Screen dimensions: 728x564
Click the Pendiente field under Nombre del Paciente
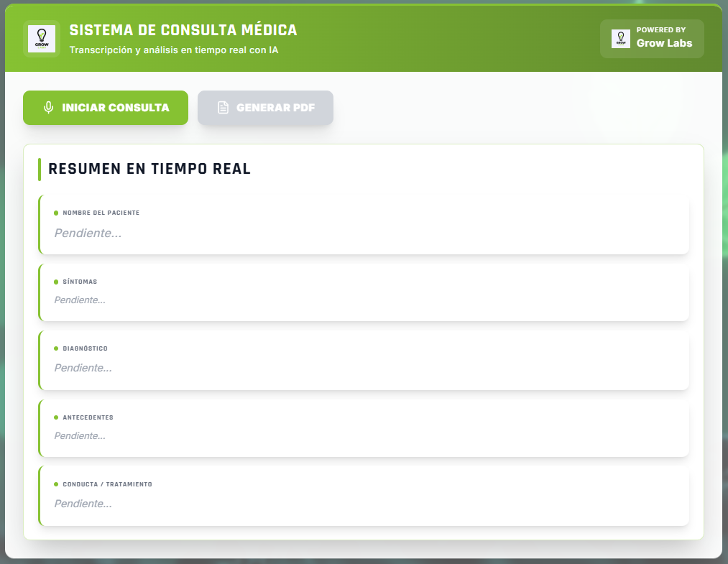[87, 233]
